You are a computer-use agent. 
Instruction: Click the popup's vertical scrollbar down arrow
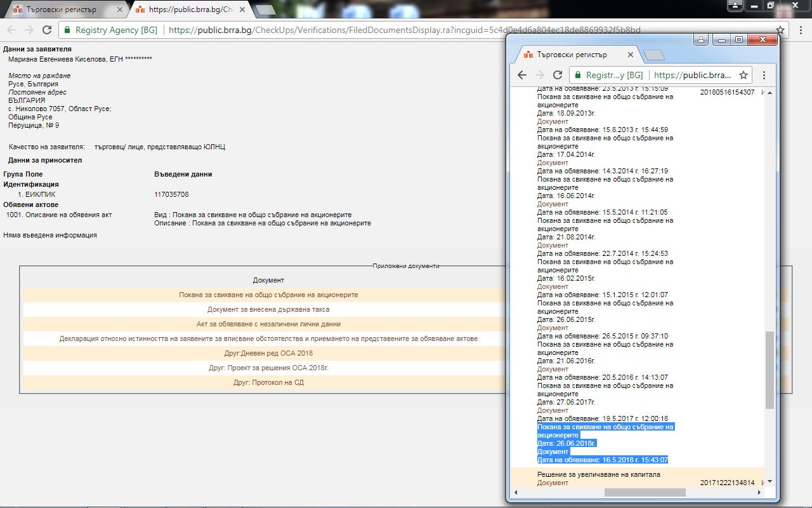click(x=770, y=482)
